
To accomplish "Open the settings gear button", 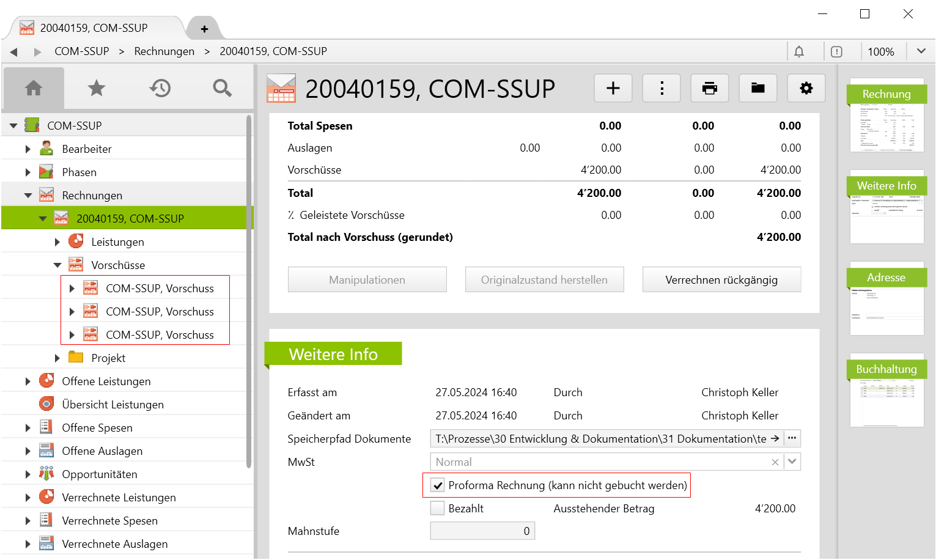I will click(x=806, y=89).
